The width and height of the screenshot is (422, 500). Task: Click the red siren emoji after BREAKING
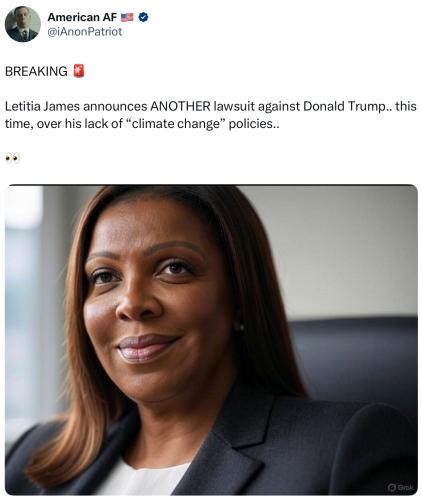79,71
